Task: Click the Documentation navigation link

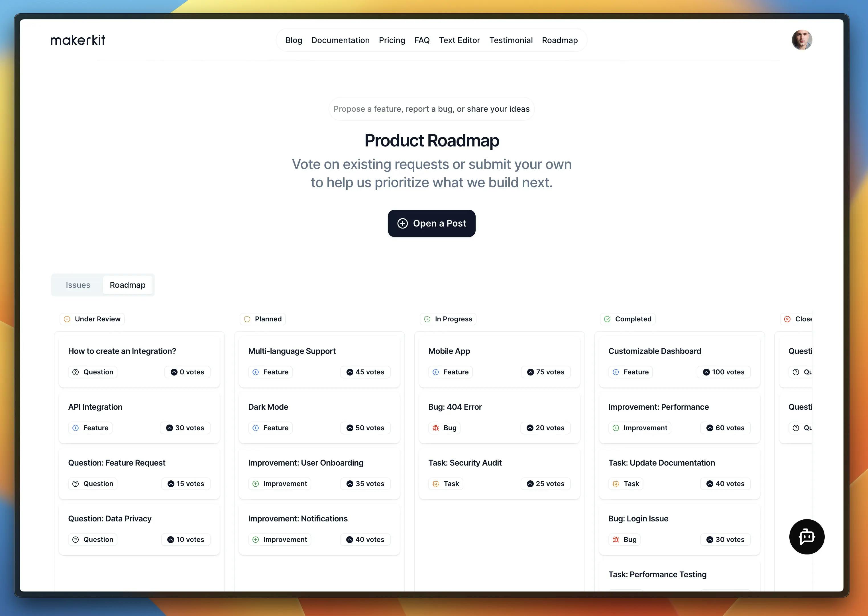Action: (340, 40)
